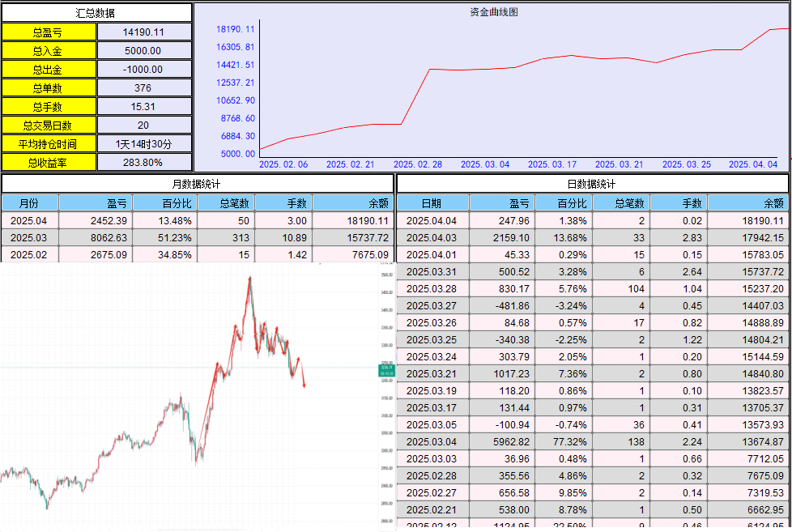This screenshot has width=792, height=532.
Task: Click the 汇总数据 panel title
Action: (96, 13)
